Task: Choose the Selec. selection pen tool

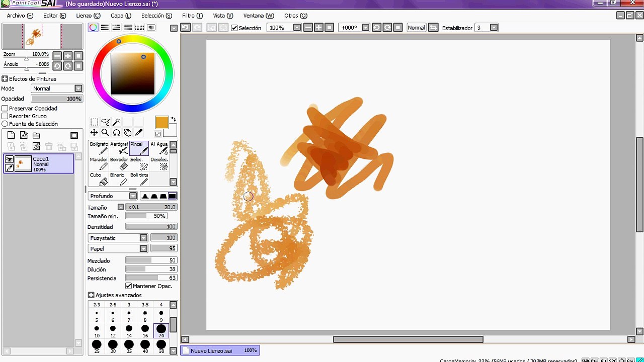Action: pyautogui.click(x=139, y=163)
